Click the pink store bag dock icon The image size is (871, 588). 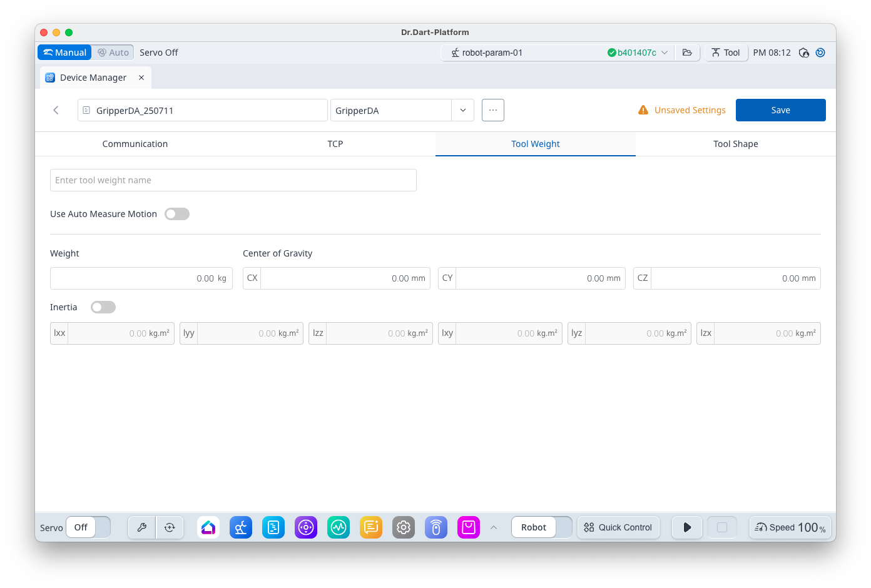(x=469, y=527)
